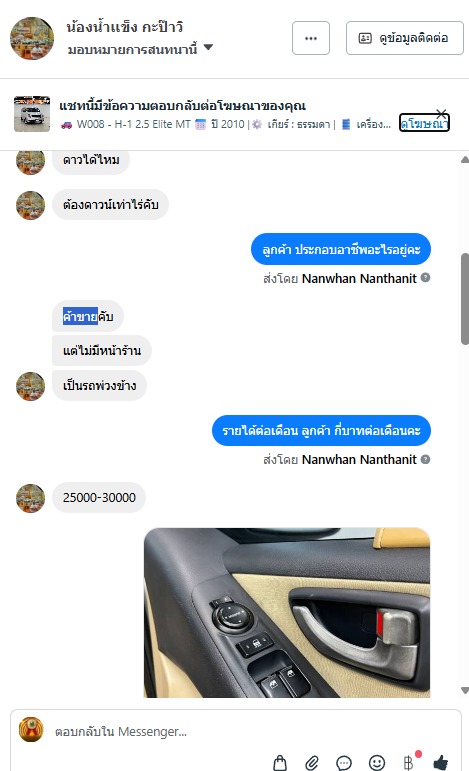The image size is (469, 771).
Task: Click the chat scrollbar thumb
Action: click(465, 299)
